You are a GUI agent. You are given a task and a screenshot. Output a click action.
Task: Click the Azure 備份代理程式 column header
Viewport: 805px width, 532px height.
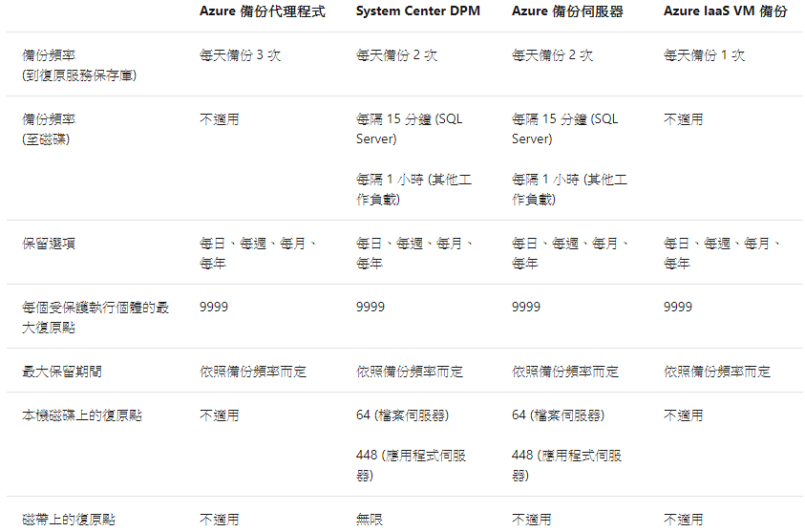click(x=262, y=11)
